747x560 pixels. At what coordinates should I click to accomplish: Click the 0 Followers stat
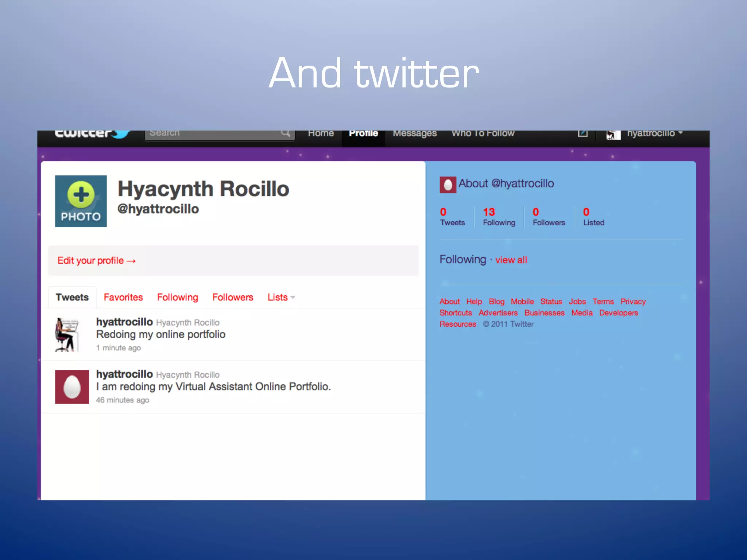coord(549,217)
